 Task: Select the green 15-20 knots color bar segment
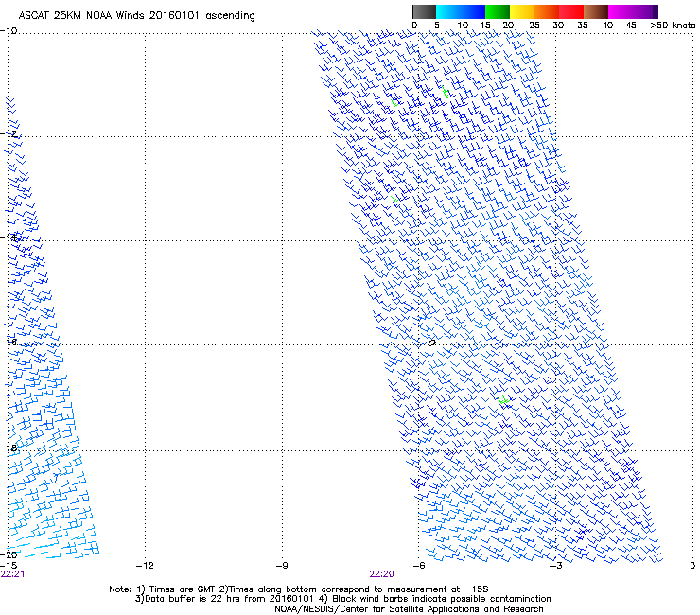[x=498, y=11]
